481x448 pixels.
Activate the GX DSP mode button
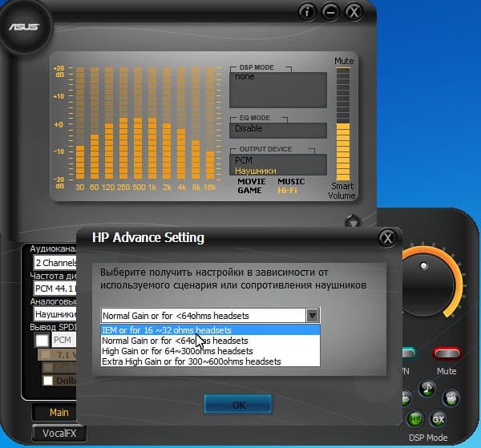coord(438,419)
